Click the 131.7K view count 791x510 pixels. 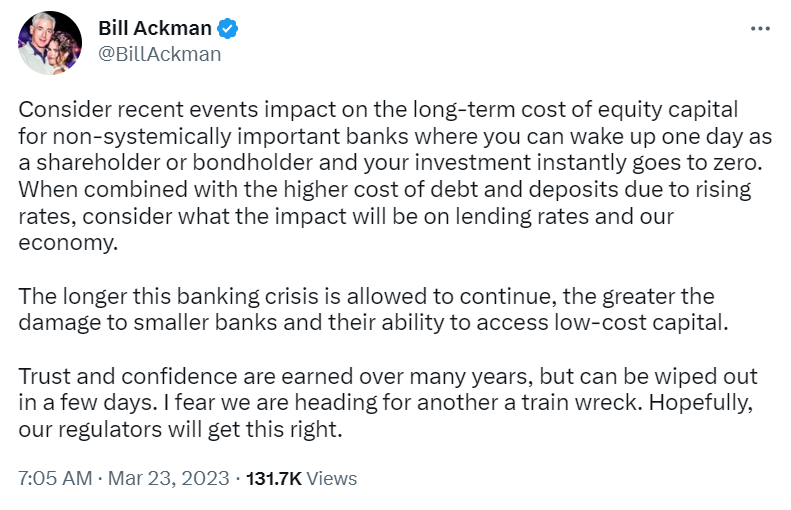274,478
